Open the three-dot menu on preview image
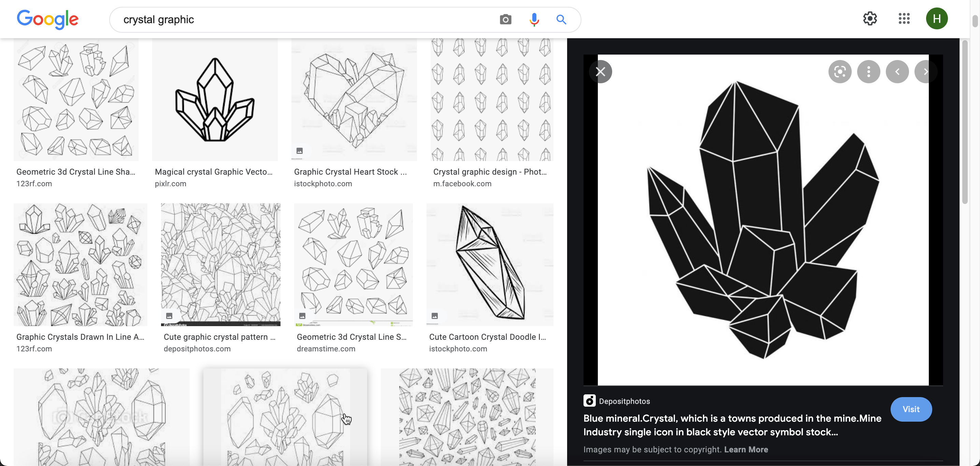 868,72
